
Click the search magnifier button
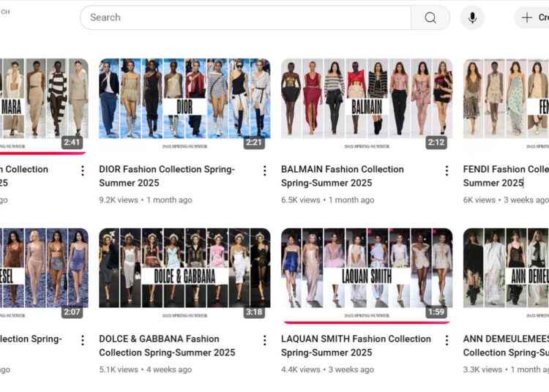[x=430, y=18]
